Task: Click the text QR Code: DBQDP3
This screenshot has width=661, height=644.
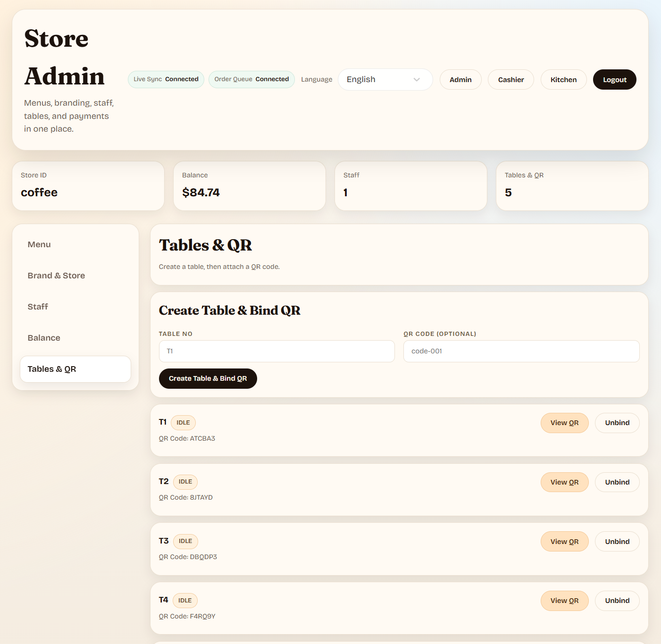Action: click(x=188, y=557)
